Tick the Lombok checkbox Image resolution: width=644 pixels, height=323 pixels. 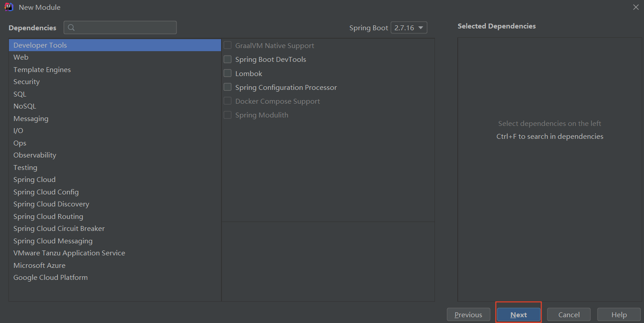click(228, 73)
